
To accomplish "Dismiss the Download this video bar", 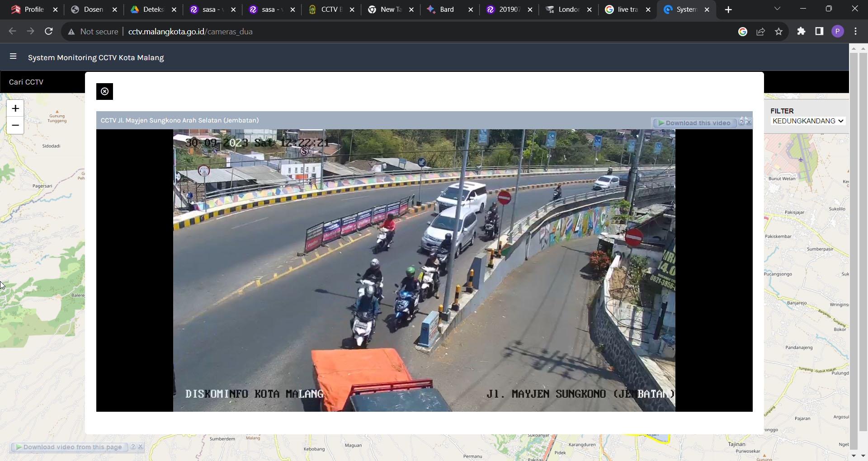I will pyautogui.click(x=749, y=122).
